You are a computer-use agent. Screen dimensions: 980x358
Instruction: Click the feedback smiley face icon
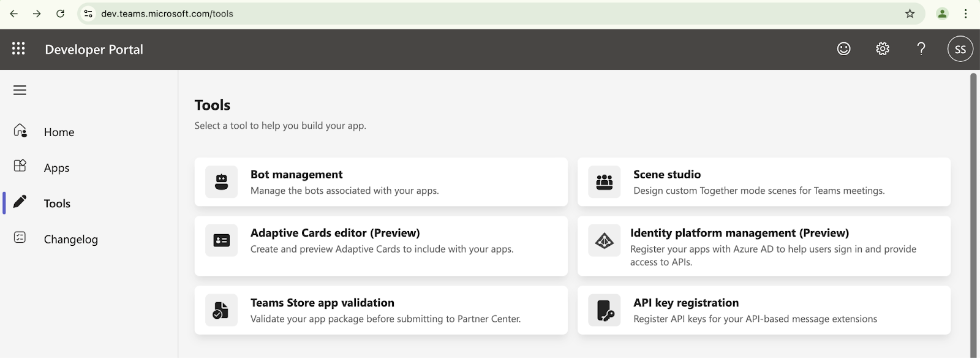click(x=844, y=49)
